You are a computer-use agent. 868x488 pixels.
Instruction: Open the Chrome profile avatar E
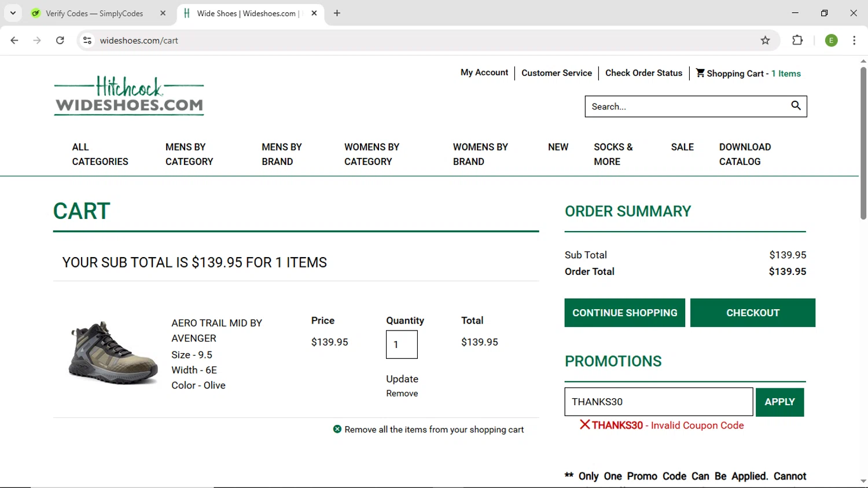[x=831, y=41]
